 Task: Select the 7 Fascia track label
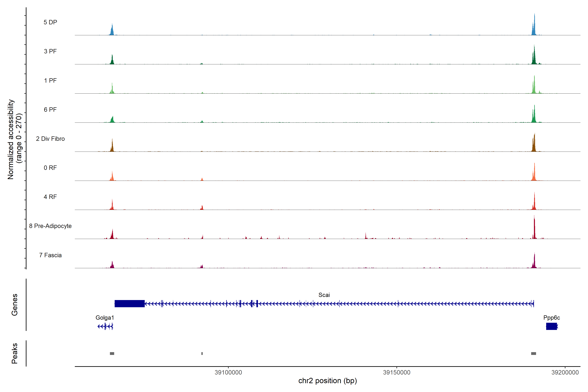coord(50,255)
